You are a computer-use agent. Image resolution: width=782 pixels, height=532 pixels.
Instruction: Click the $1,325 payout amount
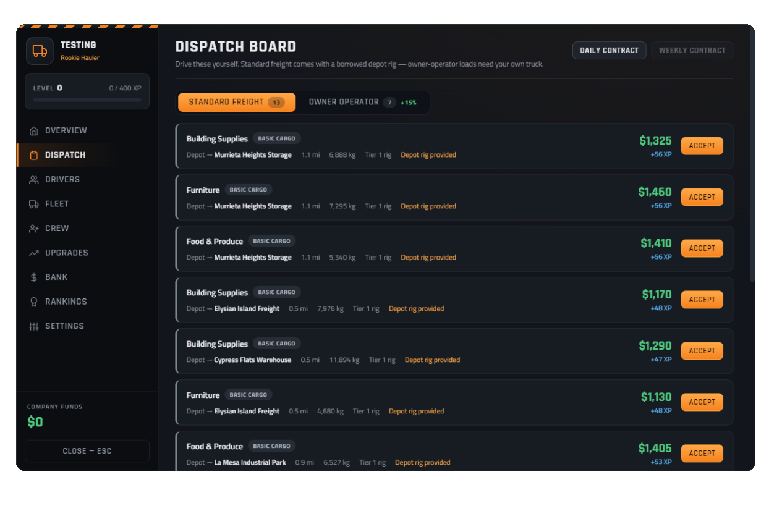click(655, 141)
